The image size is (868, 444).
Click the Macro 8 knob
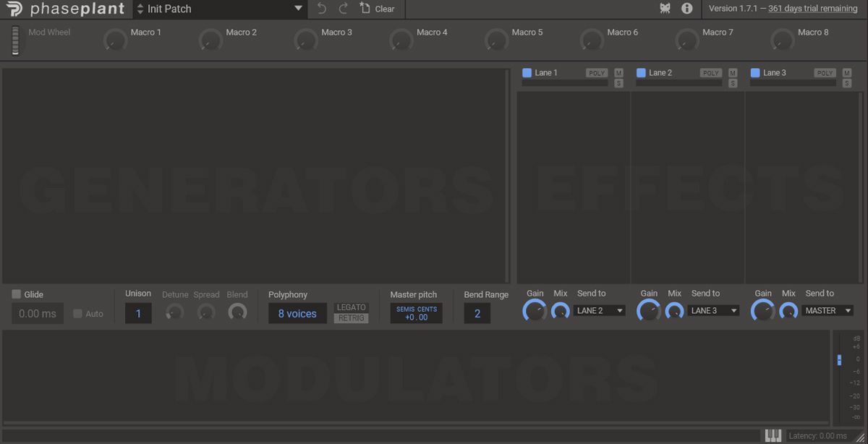[782, 40]
